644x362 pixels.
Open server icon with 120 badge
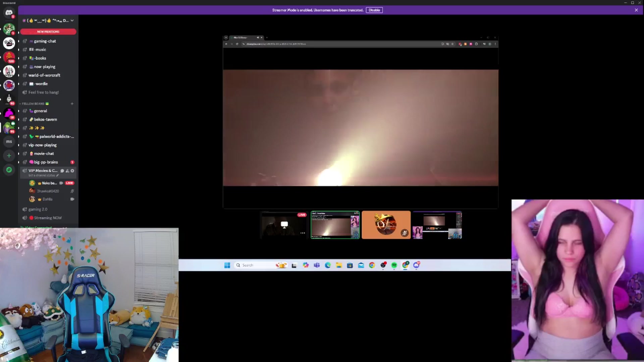9,57
